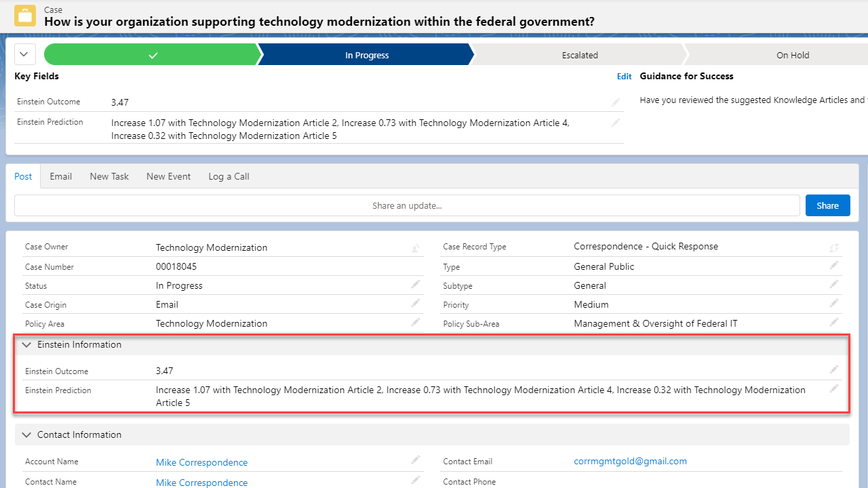The height and width of the screenshot is (488, 868).
Task: Edit the Case Origin field pencil
Action: click(x=415, y=303)
